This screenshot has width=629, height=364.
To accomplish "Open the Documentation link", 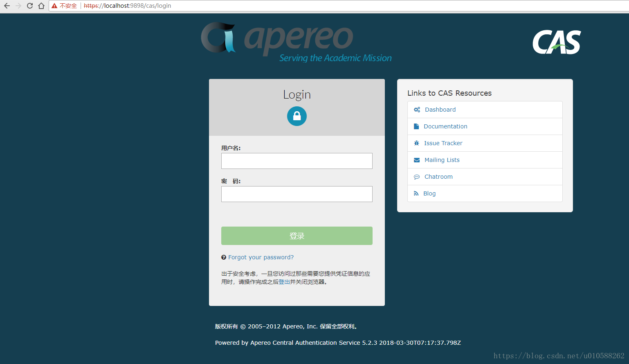I will (445, 126).
